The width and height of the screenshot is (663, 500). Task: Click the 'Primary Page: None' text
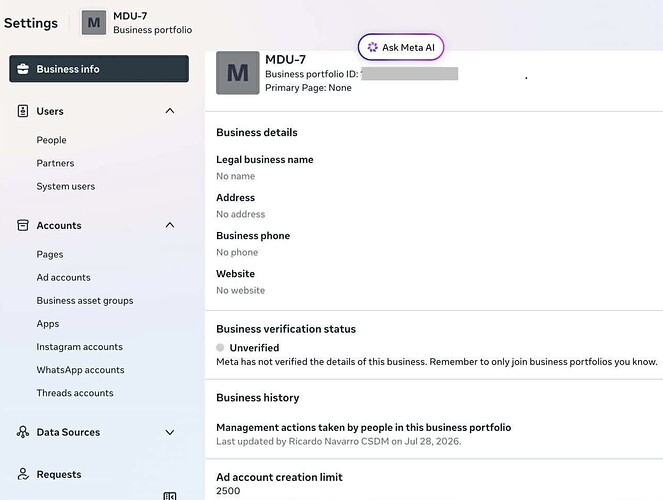308,87
